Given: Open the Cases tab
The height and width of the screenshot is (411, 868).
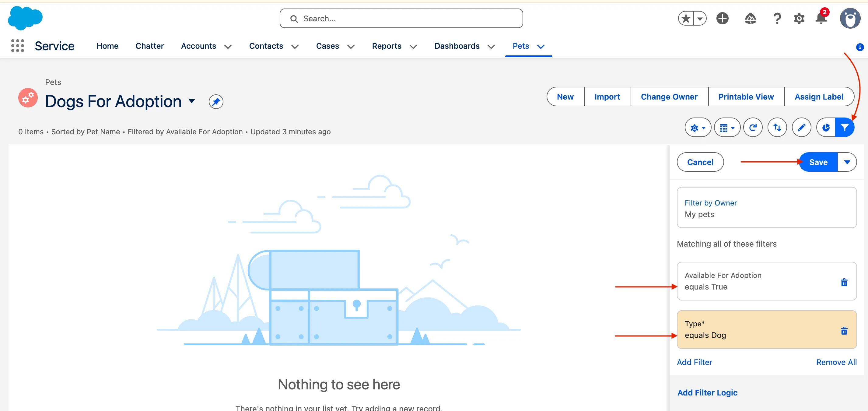Looking at the screenshot, I should click(327, 46).
